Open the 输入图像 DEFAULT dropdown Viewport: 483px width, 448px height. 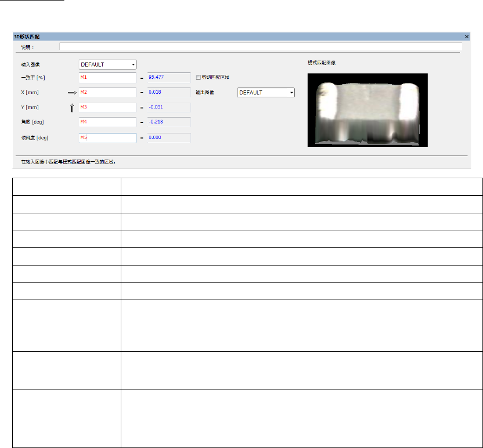point(107,64)
